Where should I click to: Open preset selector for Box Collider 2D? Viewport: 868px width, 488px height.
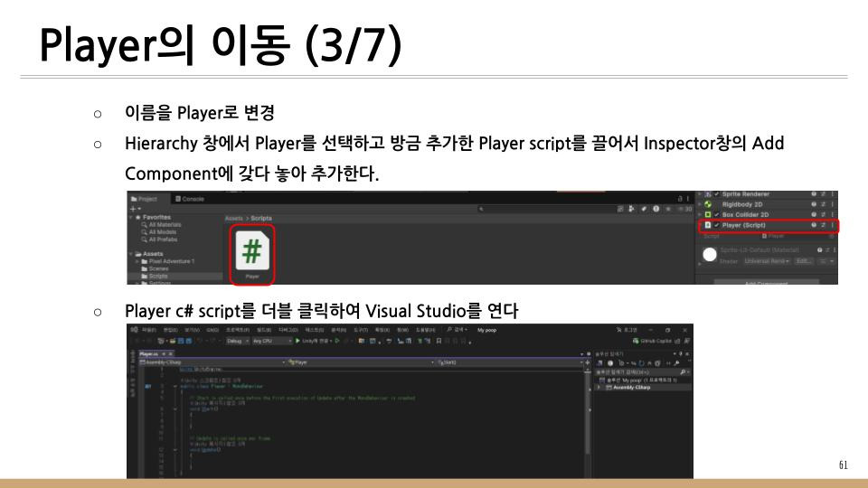coord(823,215)
